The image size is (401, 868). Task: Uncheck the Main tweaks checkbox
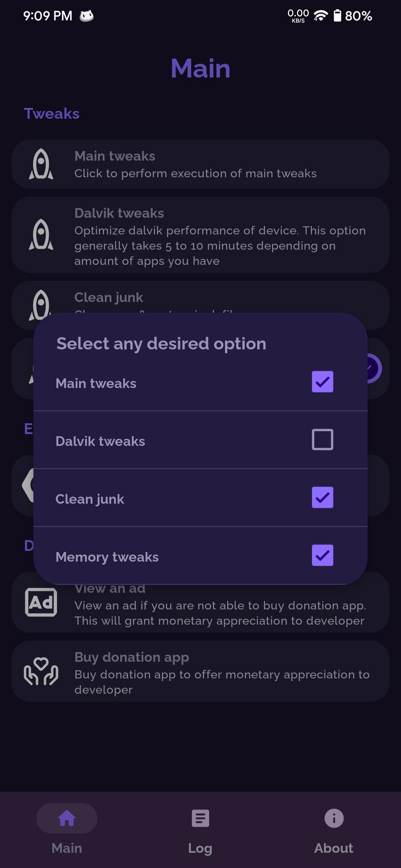pos(323,382)
